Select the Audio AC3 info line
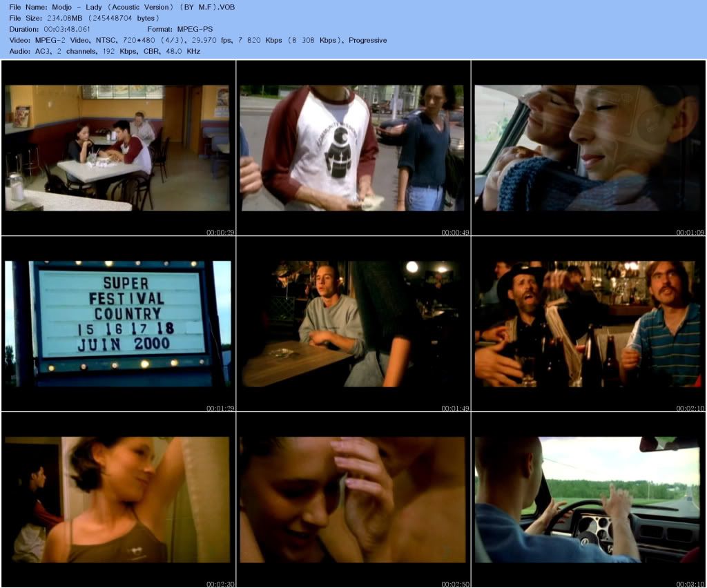The width and height of the screenshot is (707, 588). [x=105, y=51]
